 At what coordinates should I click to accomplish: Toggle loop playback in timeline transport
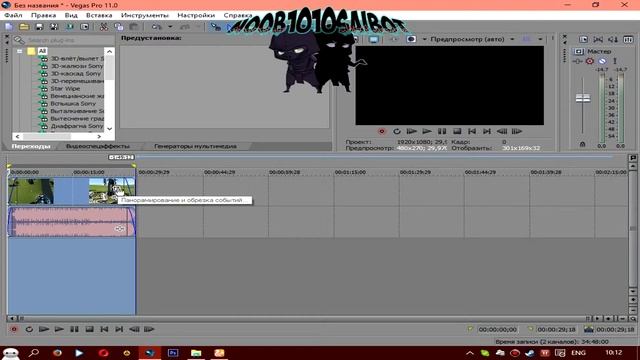coord(29,329)
